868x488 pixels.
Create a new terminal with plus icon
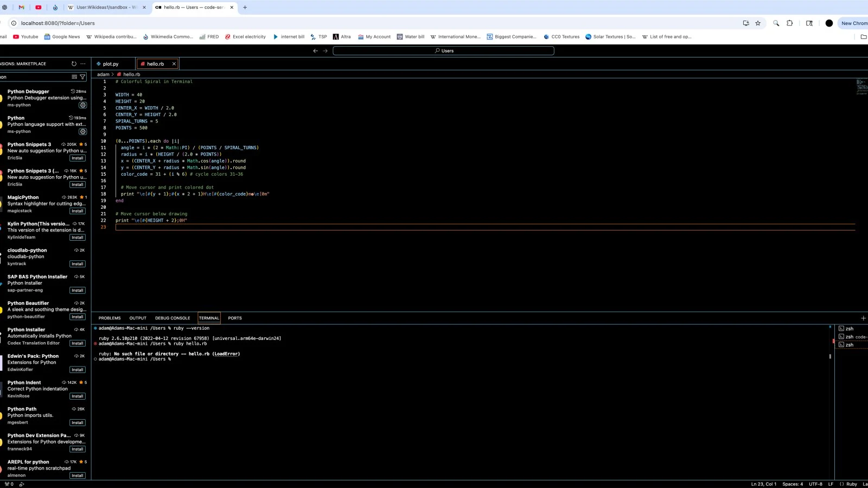[x=863, y=318]
